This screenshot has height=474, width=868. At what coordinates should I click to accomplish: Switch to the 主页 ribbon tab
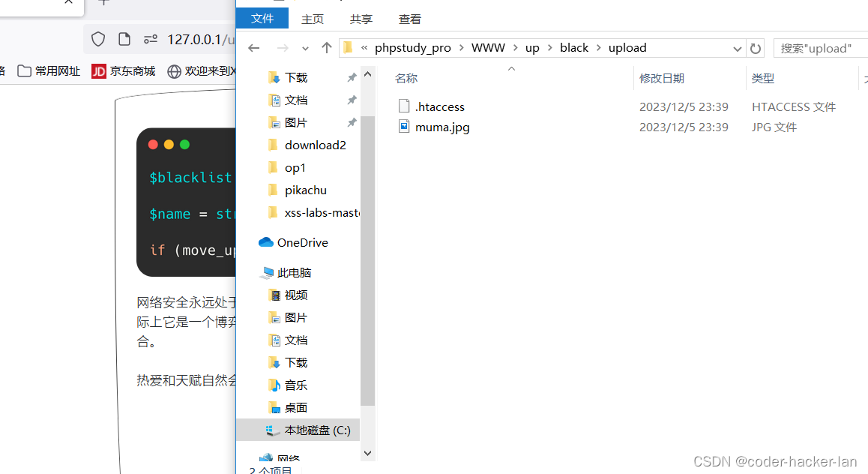pyautogui.click(x=313, y=19)
